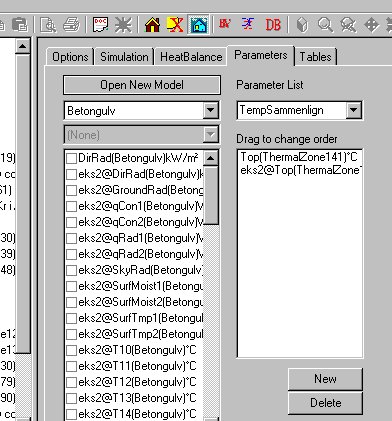Click up arrow of checkbox list scrollbar

(x=211, y=158)
